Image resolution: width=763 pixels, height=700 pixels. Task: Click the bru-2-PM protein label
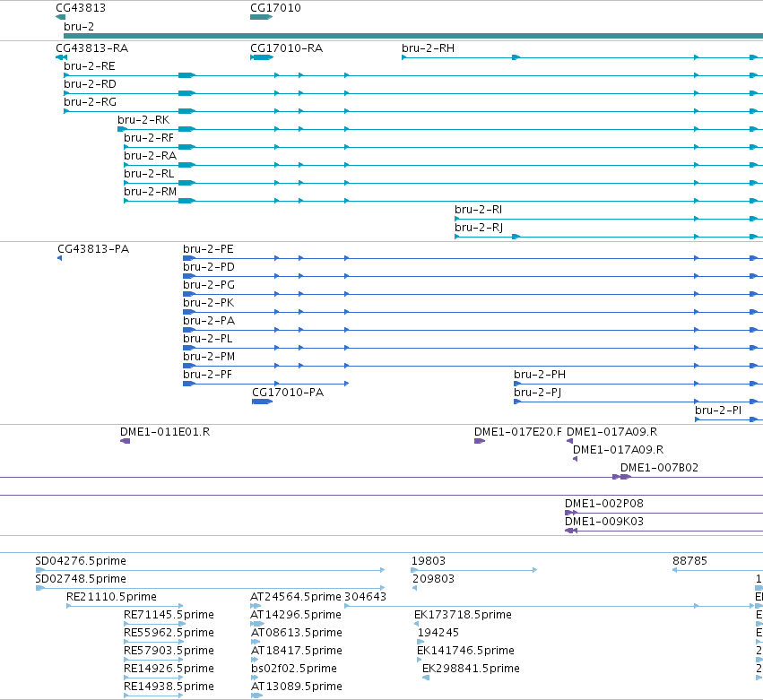(209, 357)
